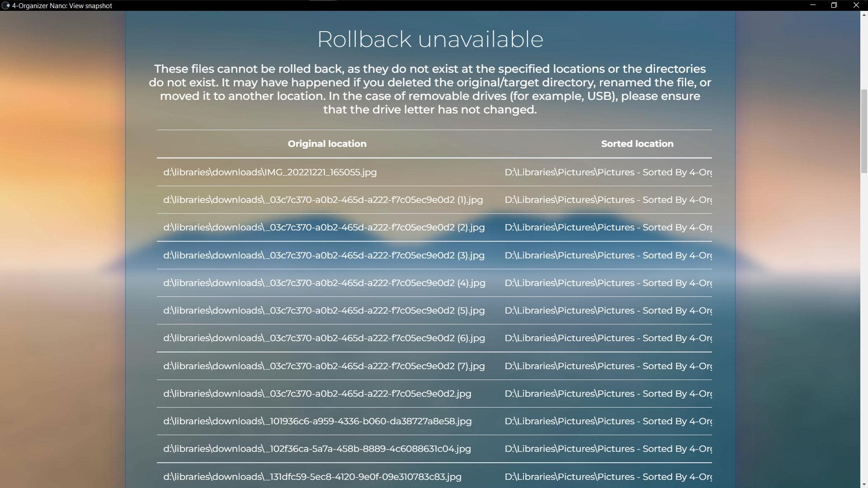Select the _102f36ca-5a7a file row
The height and width of the screenshot is (488, 868).
click(317, 449)
